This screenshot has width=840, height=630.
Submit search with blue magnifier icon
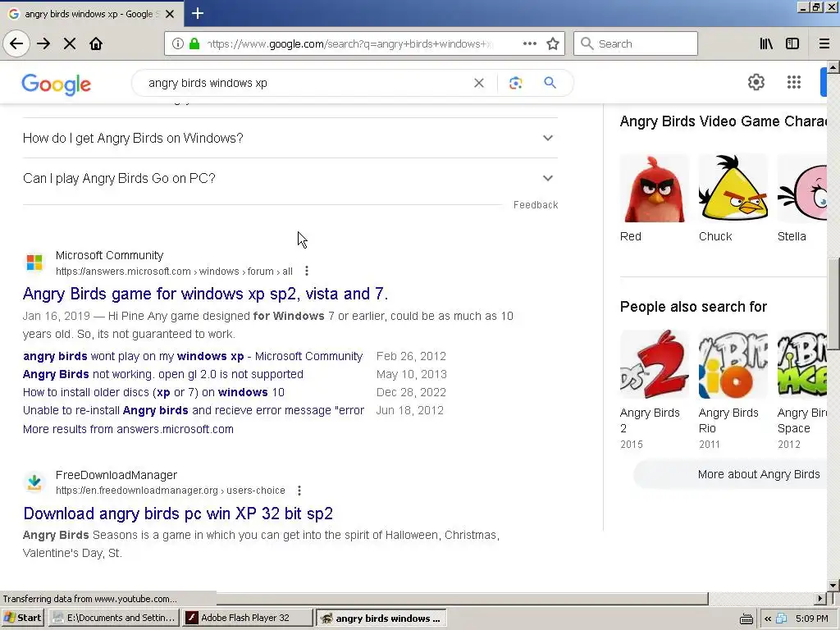[550, 83]
